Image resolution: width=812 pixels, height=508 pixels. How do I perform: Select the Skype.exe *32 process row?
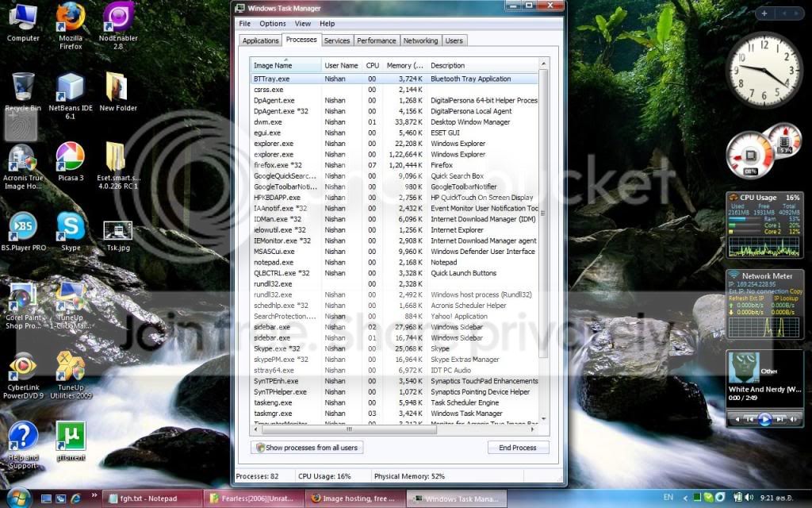pos(394,348)
